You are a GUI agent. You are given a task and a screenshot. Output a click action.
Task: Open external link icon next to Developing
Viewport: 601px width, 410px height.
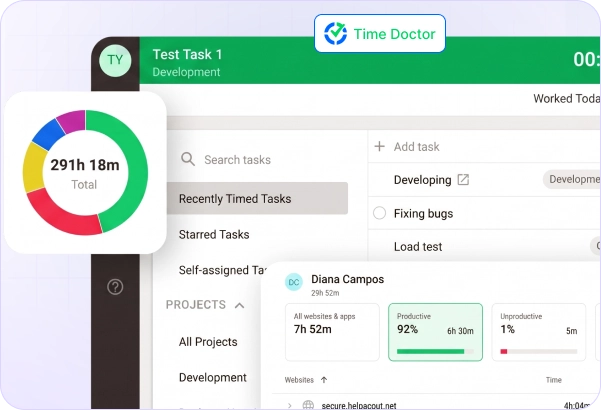coord(463,179)
